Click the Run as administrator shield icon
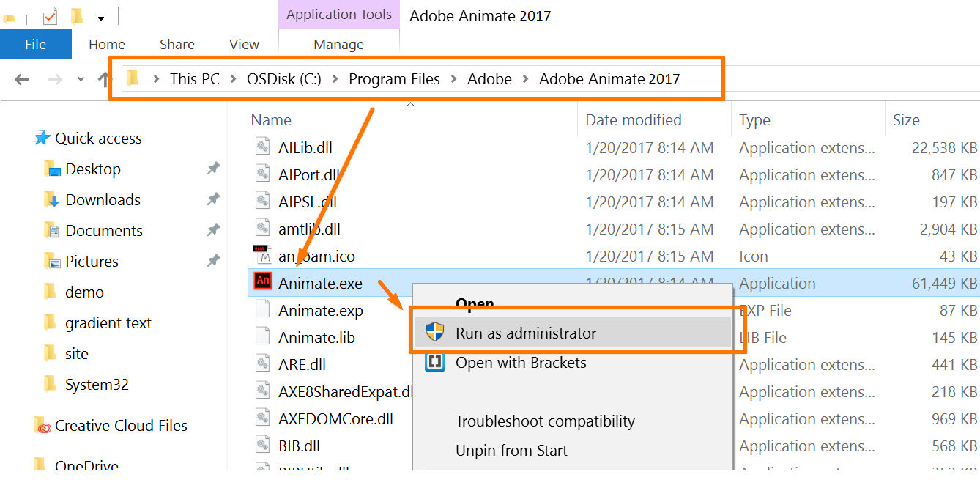This screenshot has height=480, width=980. [435, 333]
